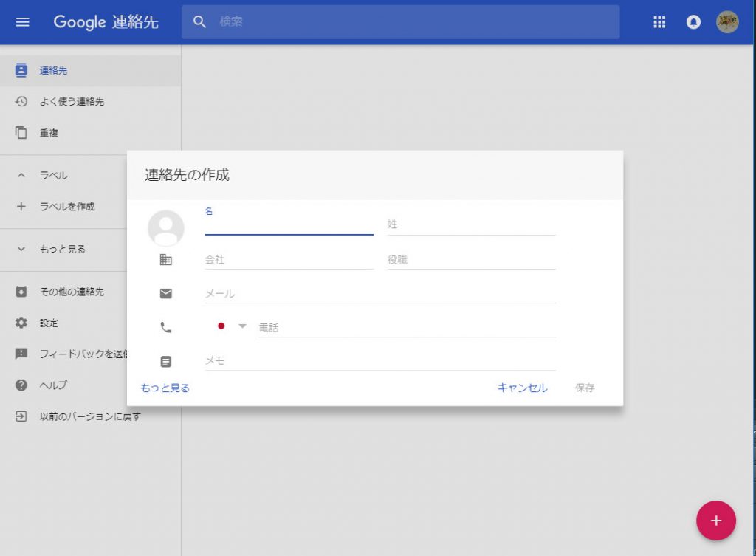Click the 検索 search box
This screenshot has width=756, height=556.
tap(401, 21)
